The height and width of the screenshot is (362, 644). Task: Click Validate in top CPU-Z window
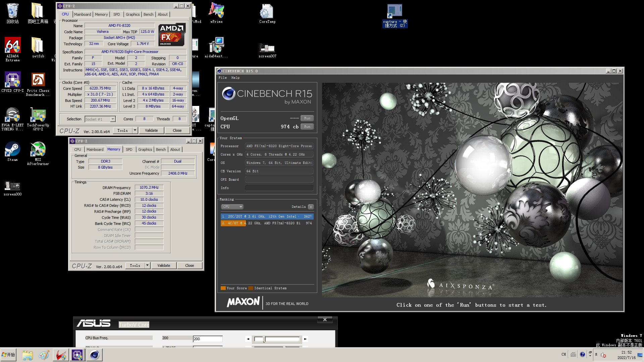[151, 130]
